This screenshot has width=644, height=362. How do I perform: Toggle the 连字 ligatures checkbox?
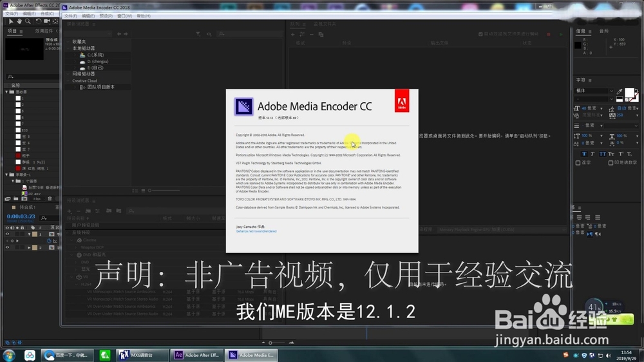(x=578, y=163)
